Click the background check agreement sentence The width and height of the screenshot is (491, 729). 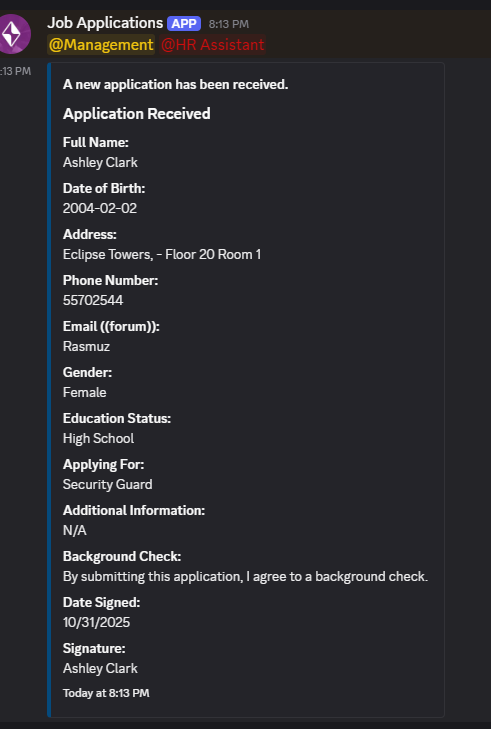click(x=246, y=577)
